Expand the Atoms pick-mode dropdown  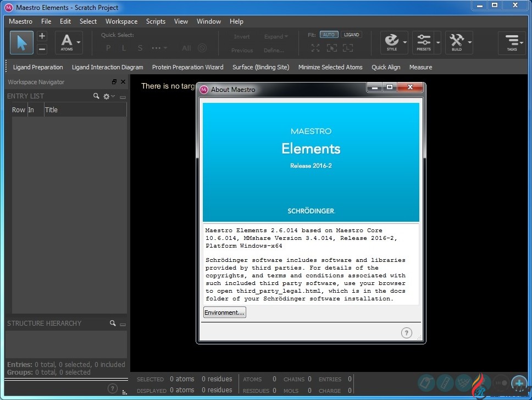coord(79,42)
